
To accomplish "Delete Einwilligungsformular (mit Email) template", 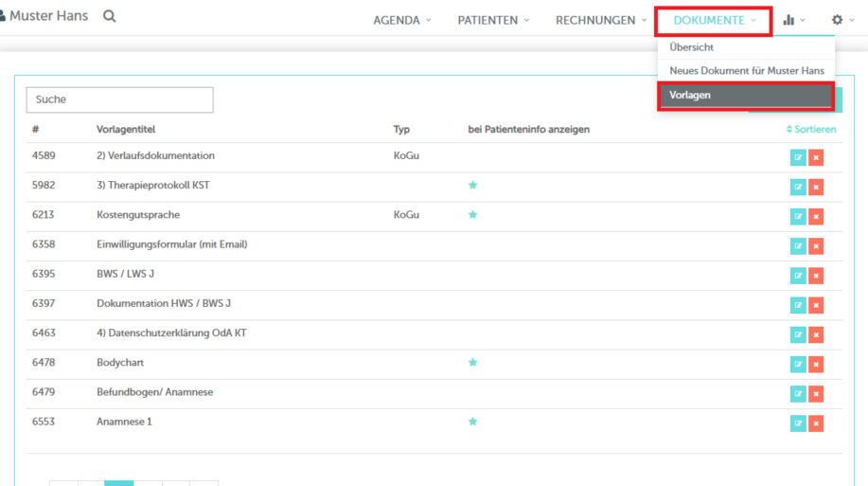I will pos(816,246).
